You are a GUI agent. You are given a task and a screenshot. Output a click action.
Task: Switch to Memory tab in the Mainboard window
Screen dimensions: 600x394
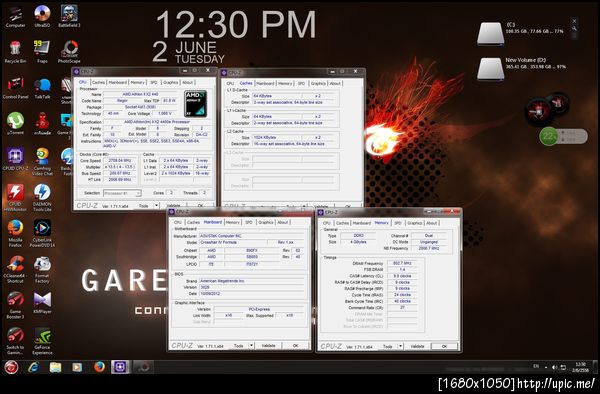click(232, 222)
